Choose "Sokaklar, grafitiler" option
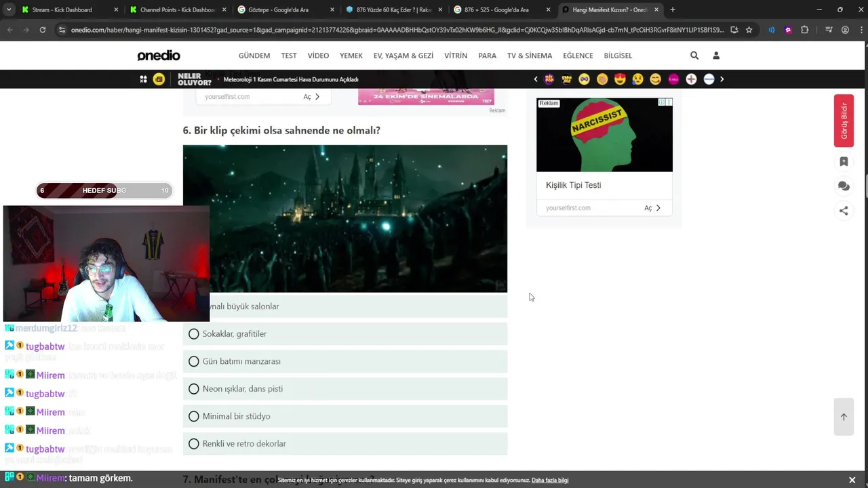 tap(345, 333)
